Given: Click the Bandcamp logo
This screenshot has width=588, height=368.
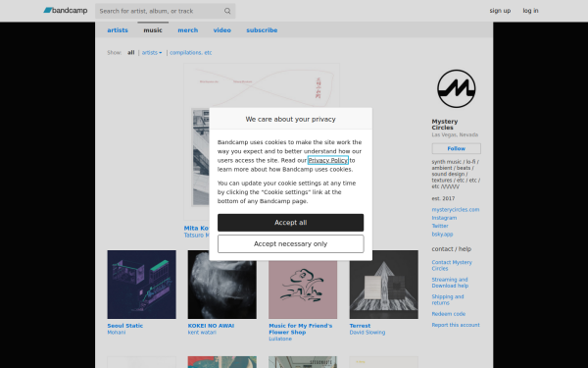Looking at the screenshot, I should [66, 11].
